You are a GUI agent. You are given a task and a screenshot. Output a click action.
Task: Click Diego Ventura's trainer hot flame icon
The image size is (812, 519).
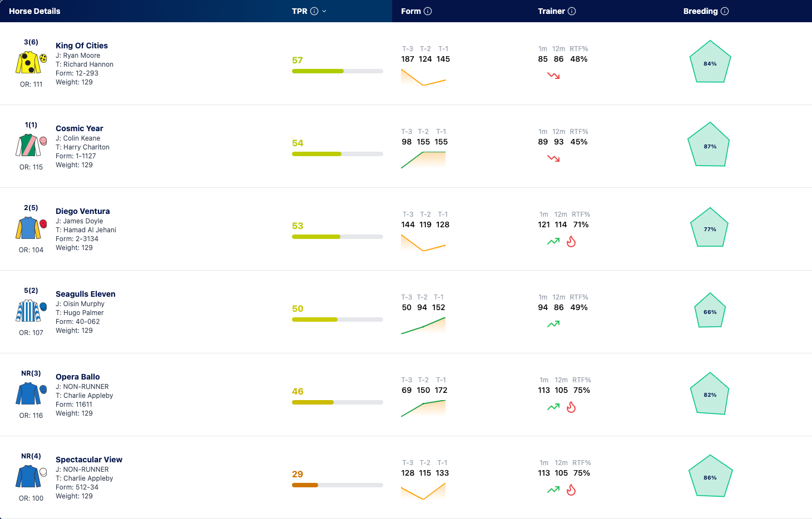(571, 241)
